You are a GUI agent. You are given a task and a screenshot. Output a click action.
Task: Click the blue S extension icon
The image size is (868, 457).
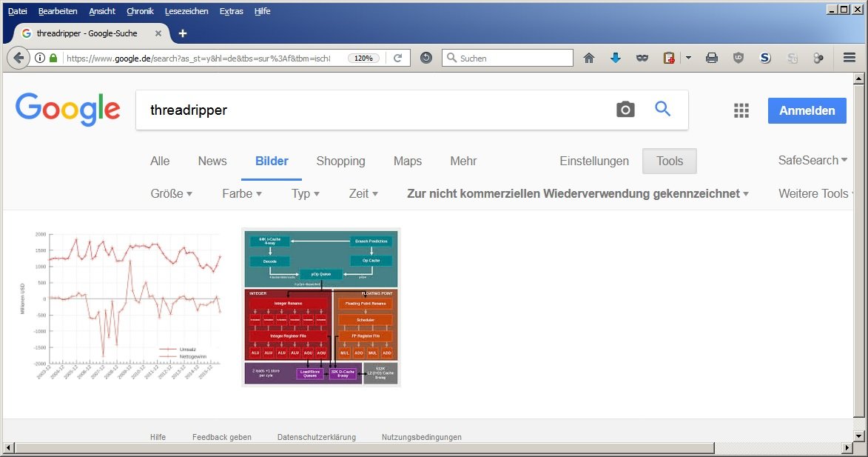pos(765,58)
